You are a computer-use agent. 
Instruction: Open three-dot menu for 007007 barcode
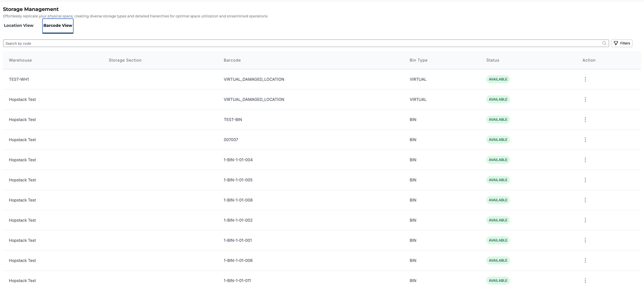pos(585,140)
